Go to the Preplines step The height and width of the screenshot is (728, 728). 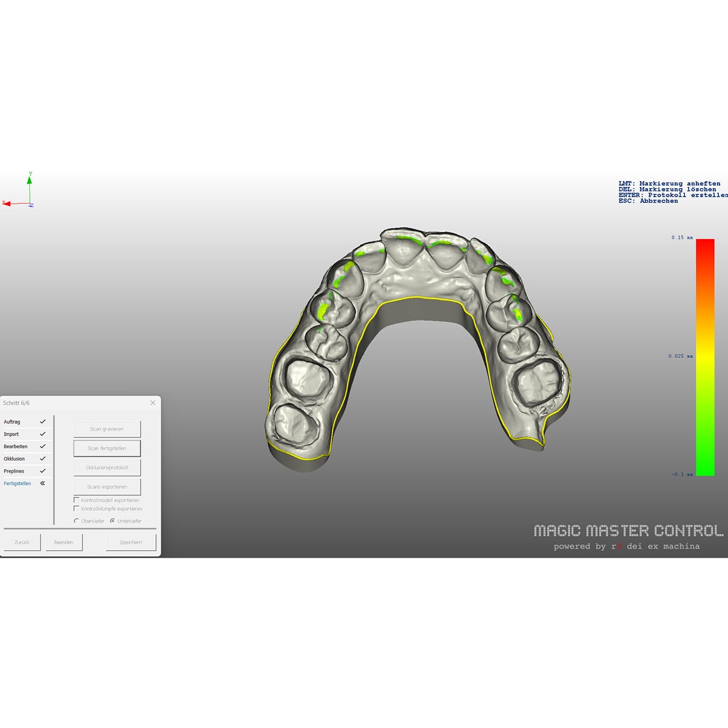[x=14, y=471]
